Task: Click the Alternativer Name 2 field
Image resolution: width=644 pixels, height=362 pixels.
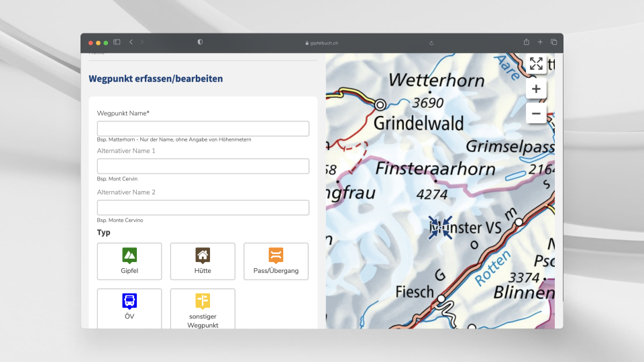Action: coord(203,208)
